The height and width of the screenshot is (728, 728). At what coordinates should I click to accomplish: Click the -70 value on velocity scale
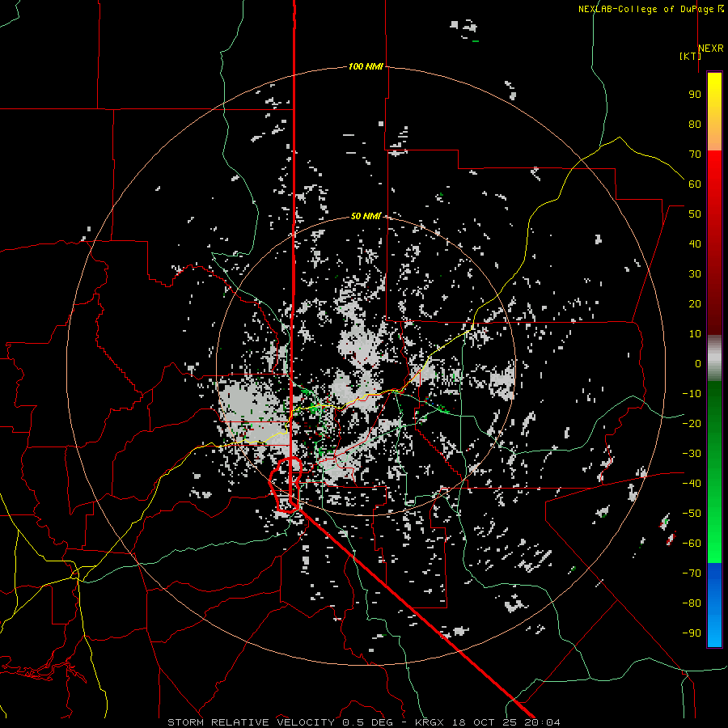tap(692, 573)
